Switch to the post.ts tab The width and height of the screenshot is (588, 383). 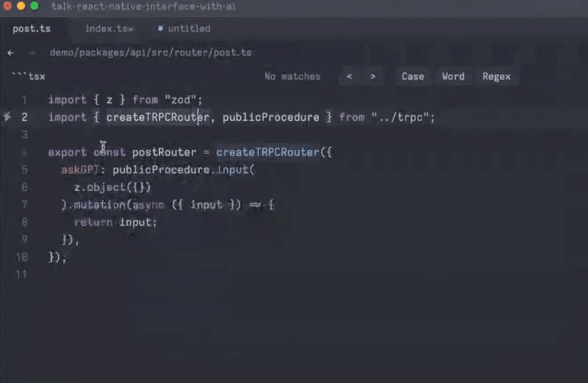(31, 29)
